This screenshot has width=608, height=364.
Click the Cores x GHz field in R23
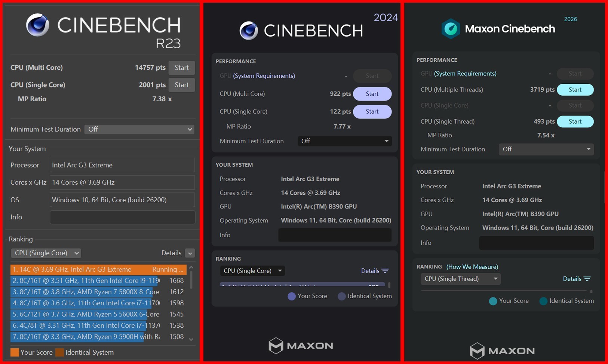click(122, 182)
